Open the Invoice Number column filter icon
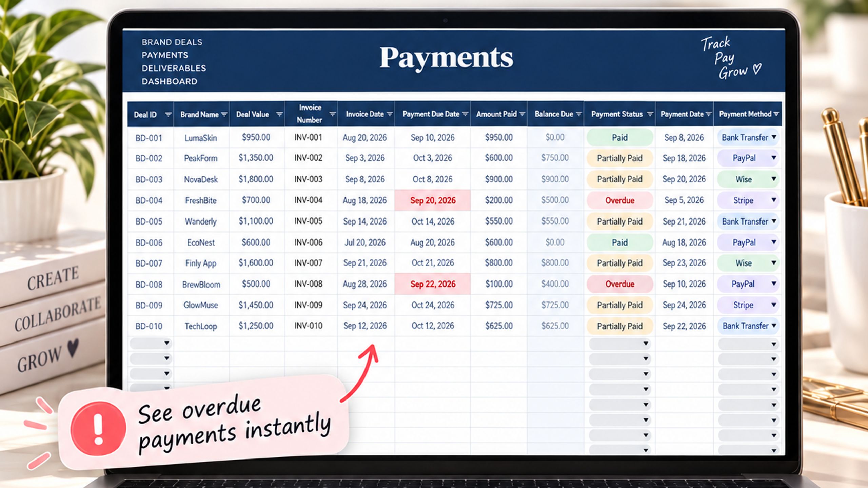Image resolution: width=868 pixels, height=488 pixels. point(333,114)
